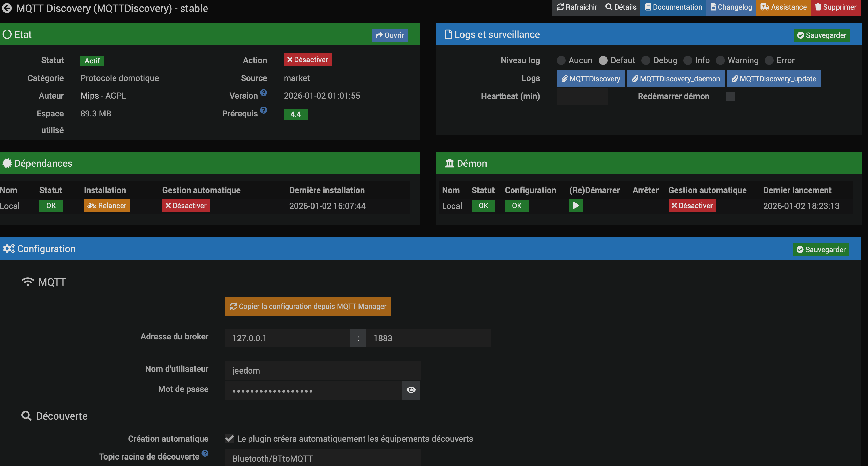Select the Warning log level

720,60
